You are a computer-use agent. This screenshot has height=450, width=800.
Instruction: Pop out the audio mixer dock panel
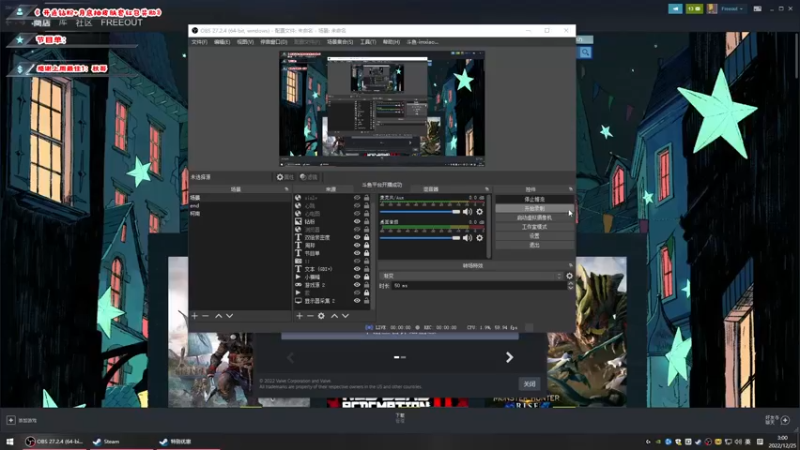[487, 189]
